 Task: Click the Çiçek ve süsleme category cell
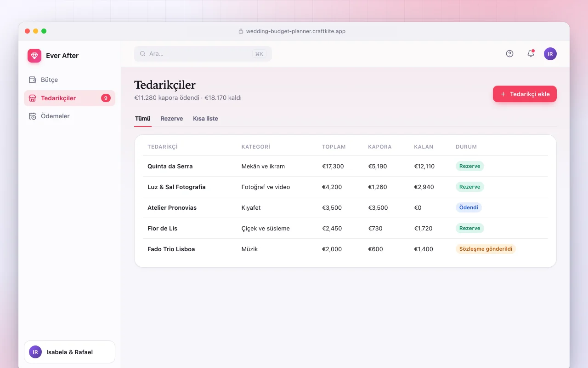(266, 228)
